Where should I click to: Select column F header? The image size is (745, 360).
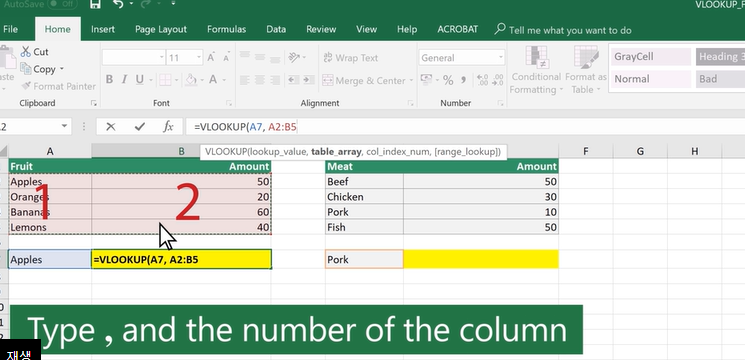coord(585,152)
